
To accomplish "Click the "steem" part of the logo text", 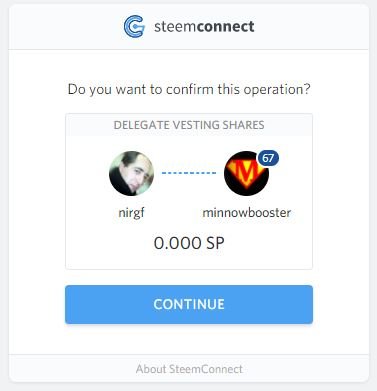I will click(x=175, y=27).
